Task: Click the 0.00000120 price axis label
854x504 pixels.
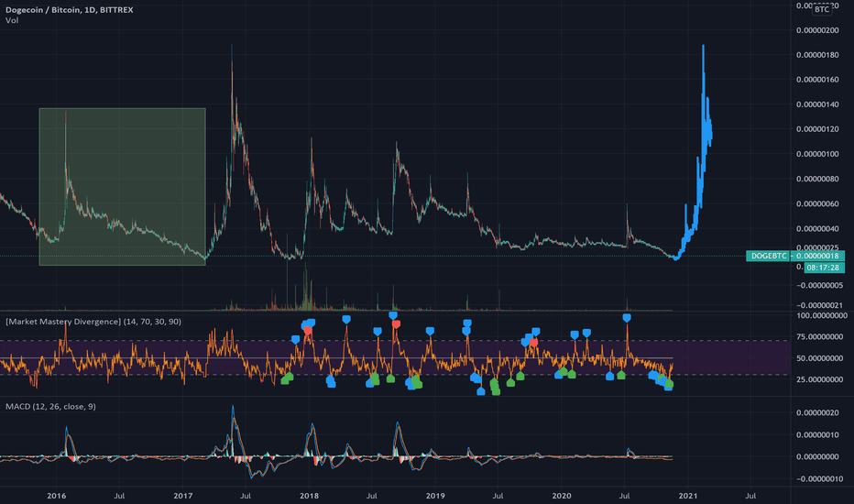Action: tap(817, 129)
